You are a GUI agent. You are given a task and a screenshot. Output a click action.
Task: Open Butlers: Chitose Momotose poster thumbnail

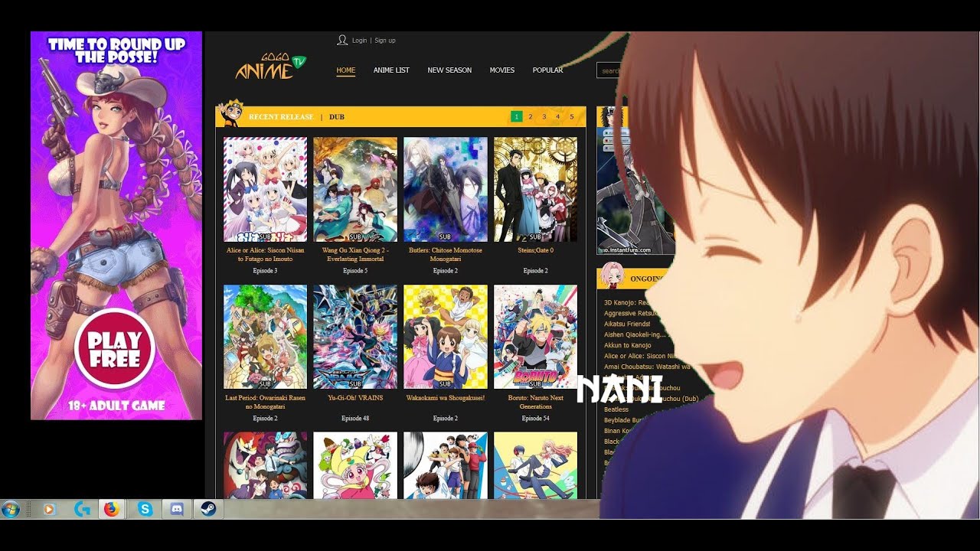(x=446, y=189)
